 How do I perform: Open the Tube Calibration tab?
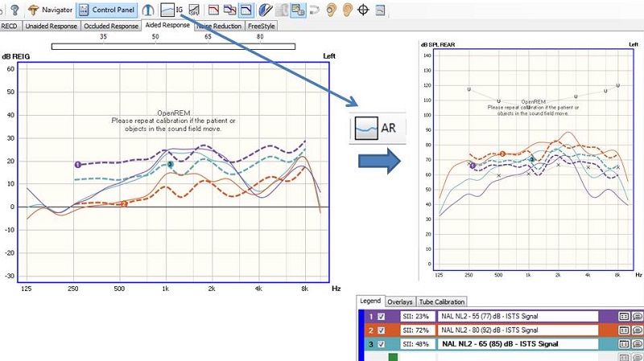pyautogui.click(x=441, y=302)
